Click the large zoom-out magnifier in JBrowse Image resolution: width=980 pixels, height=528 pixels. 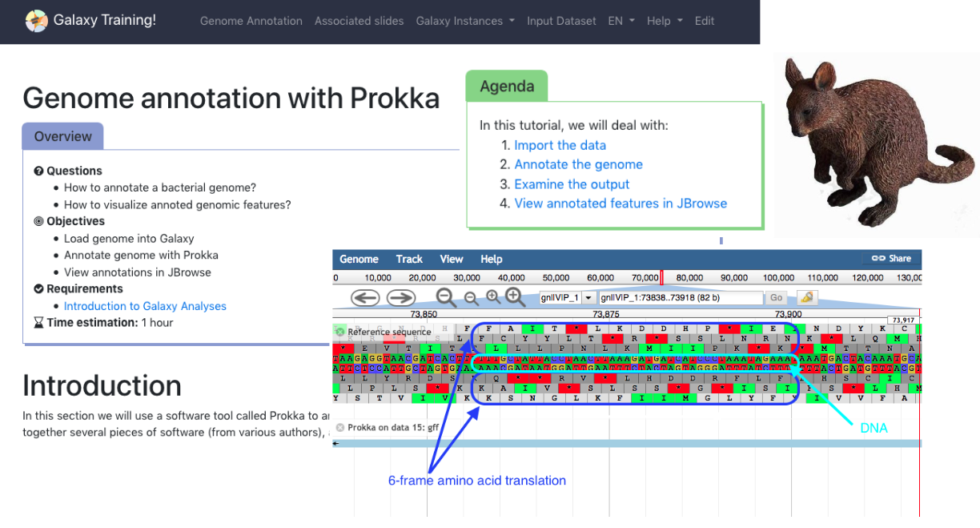[446, 298]
